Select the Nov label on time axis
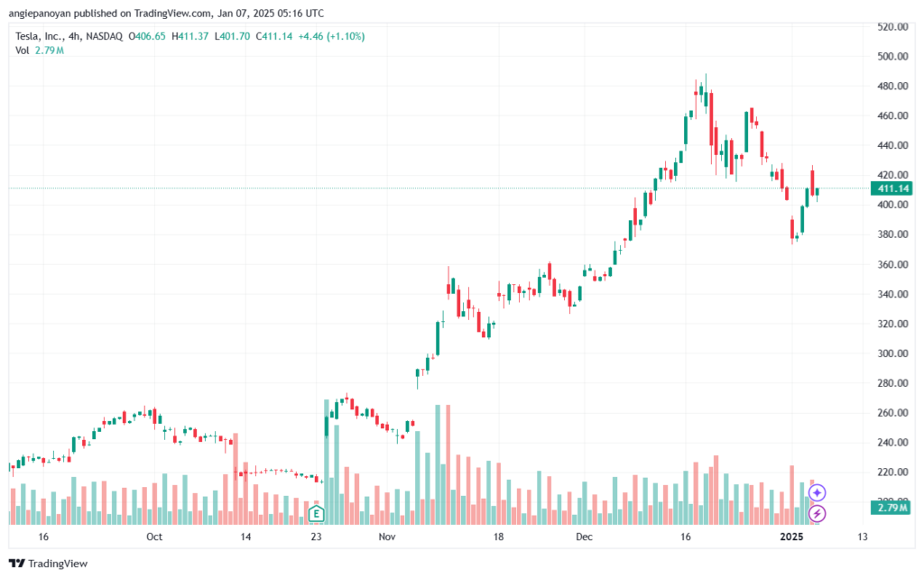 (x=386, y=537)
